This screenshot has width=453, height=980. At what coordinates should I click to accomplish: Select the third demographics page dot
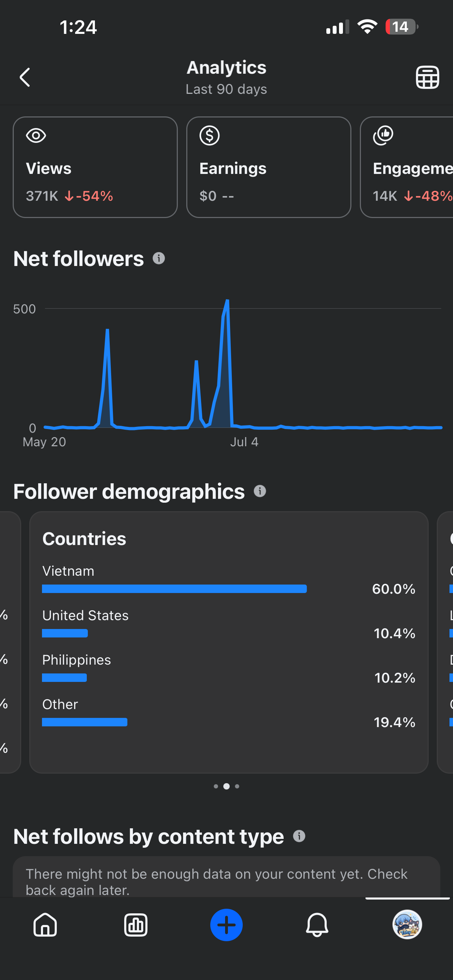(x=237, y=786)
